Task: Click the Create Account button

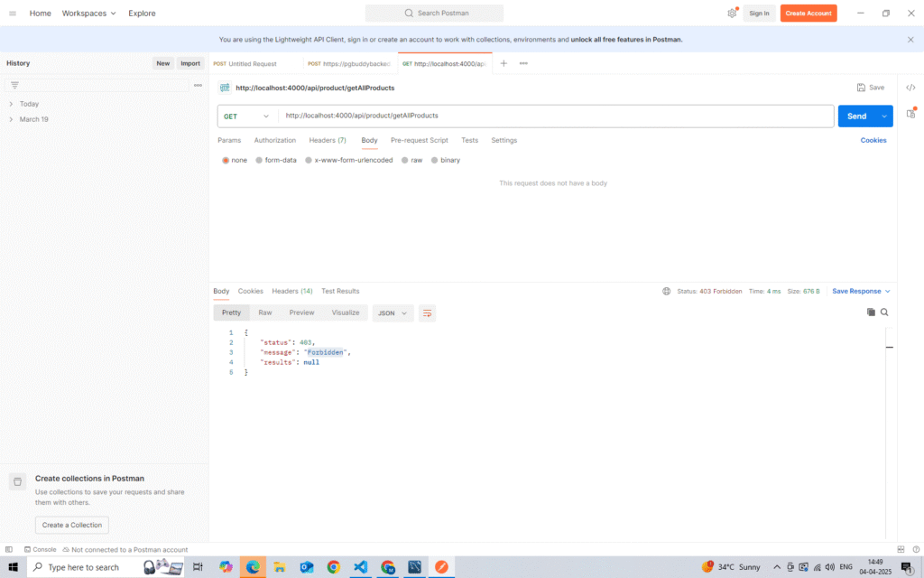Action: [808, 13]
